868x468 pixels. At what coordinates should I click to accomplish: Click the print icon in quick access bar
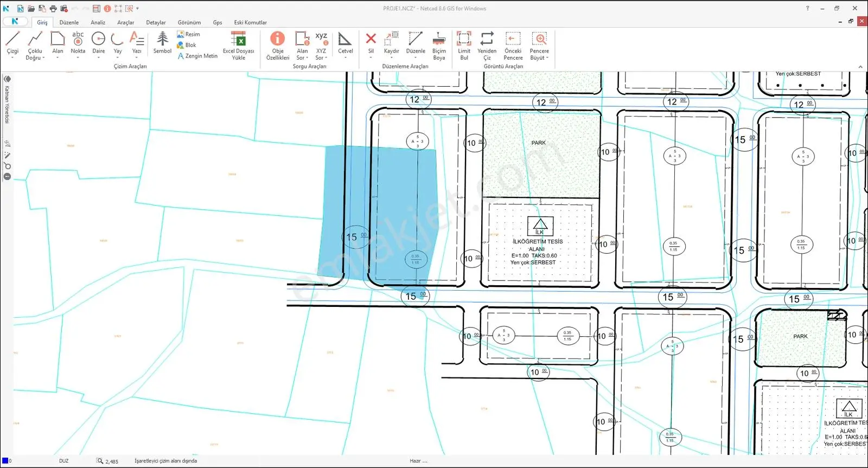53,9
